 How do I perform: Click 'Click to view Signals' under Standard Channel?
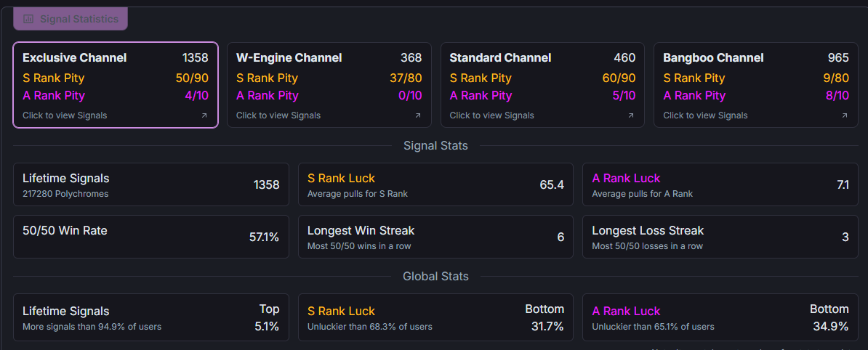pyautogui.click(x=491, y=115)
